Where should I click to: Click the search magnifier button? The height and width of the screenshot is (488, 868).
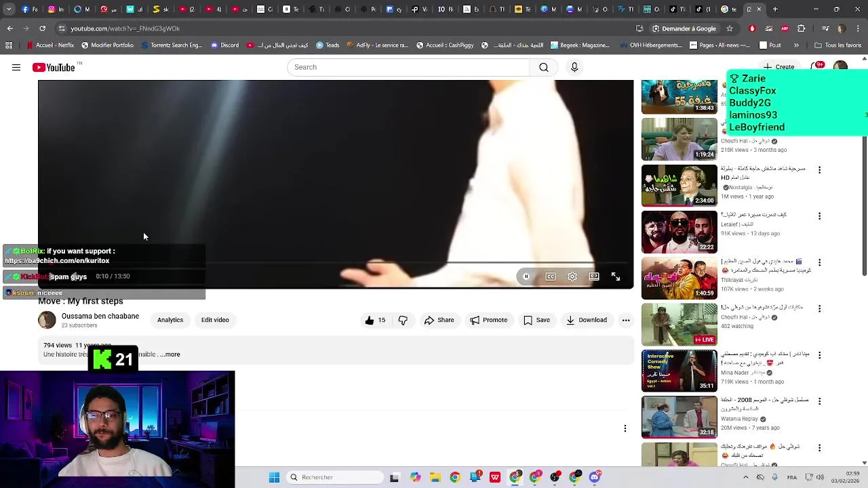(x=544, y=67)
